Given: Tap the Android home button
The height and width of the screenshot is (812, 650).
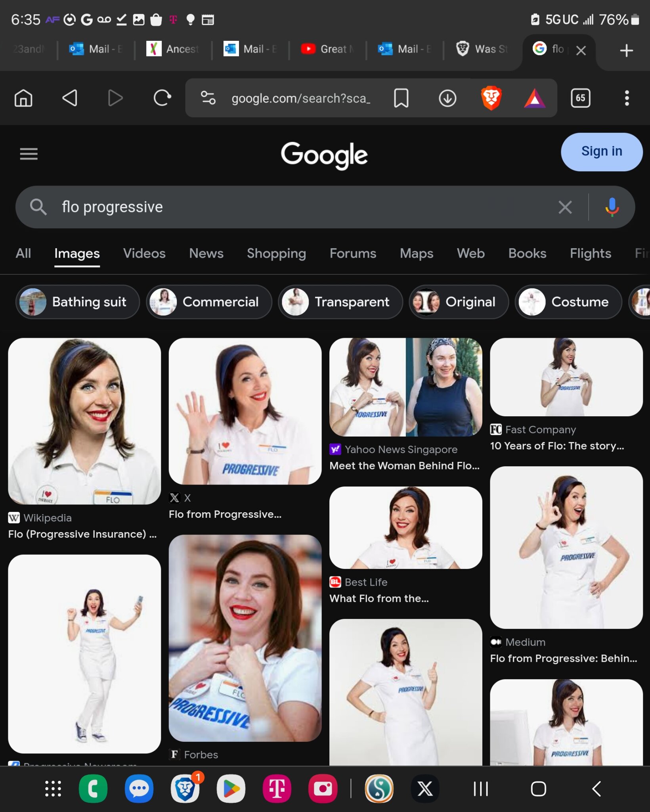Looking at the screenshot, I should (x=538, y=789).
